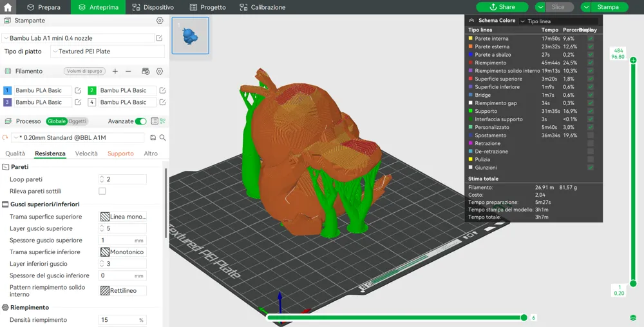Expand Trama superfice superiore pattern dropdown
Screen dimensions: 644x327
pos(123,217)
